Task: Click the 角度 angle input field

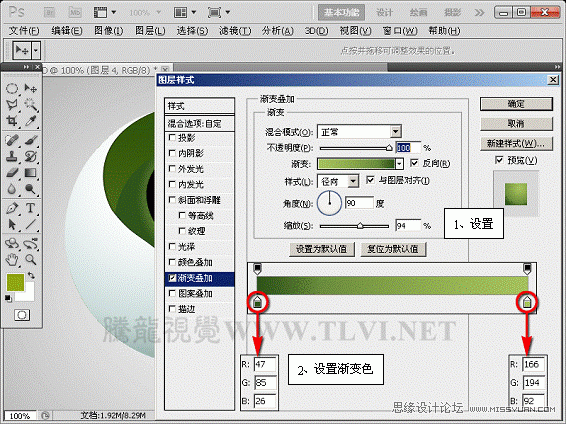Action: [x=359, y=203]
